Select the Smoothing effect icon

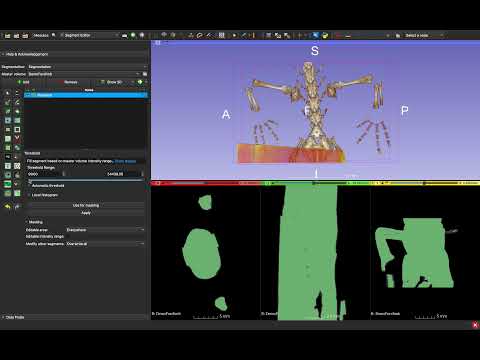click(8, 138)
